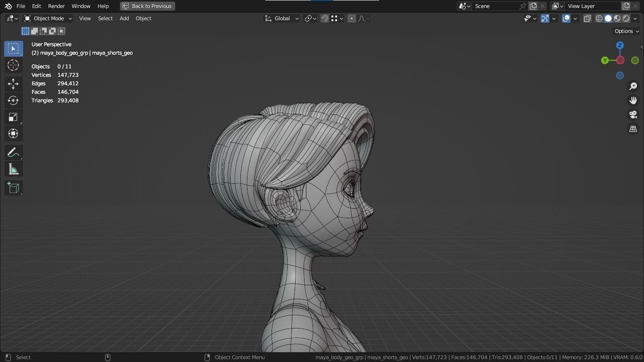Image resolution: width=644 pixels, height=362 pixels.
Task: Select the Select Box tool
Action: [13, 49]
